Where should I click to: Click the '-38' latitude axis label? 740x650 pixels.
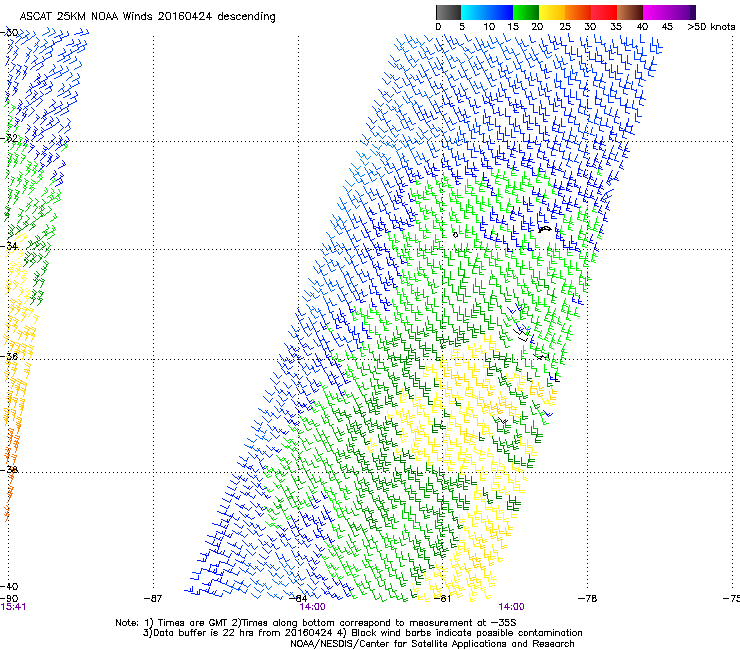click(9, 469)
